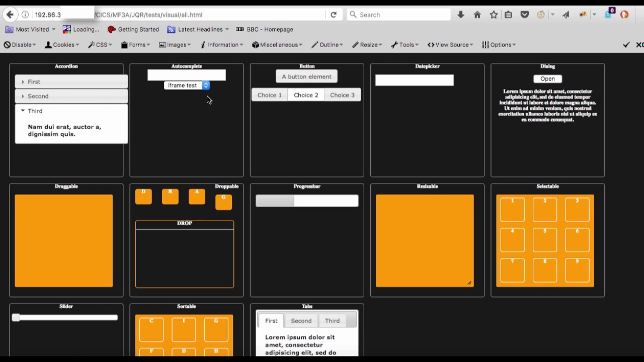Viewport: 644px width, 362px height.
Task: Open the View Source dropdown menu
Action: (450, 45)
